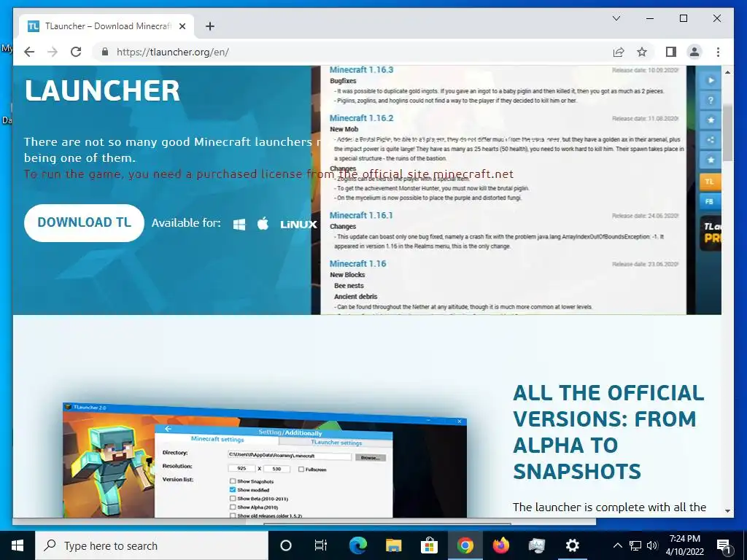Click the share page icon in address bar
The height and width of the screenshot is (560, 747).
[619, 52]
